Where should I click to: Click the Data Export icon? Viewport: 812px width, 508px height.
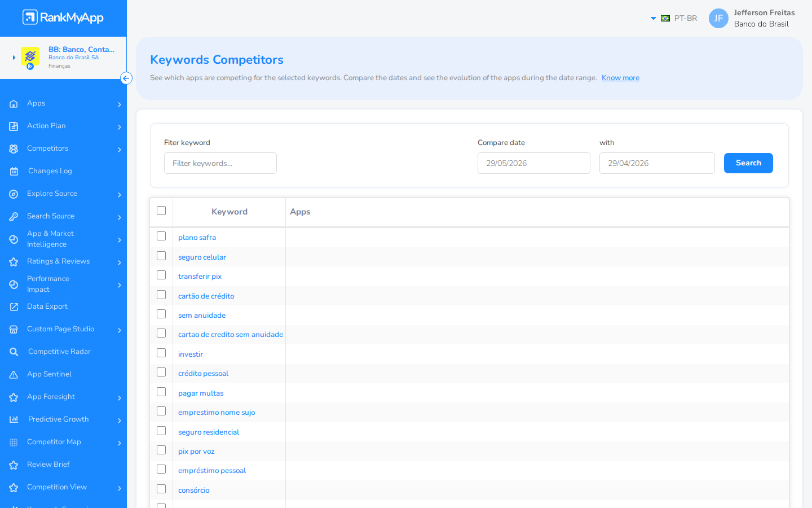click(14, 307)
